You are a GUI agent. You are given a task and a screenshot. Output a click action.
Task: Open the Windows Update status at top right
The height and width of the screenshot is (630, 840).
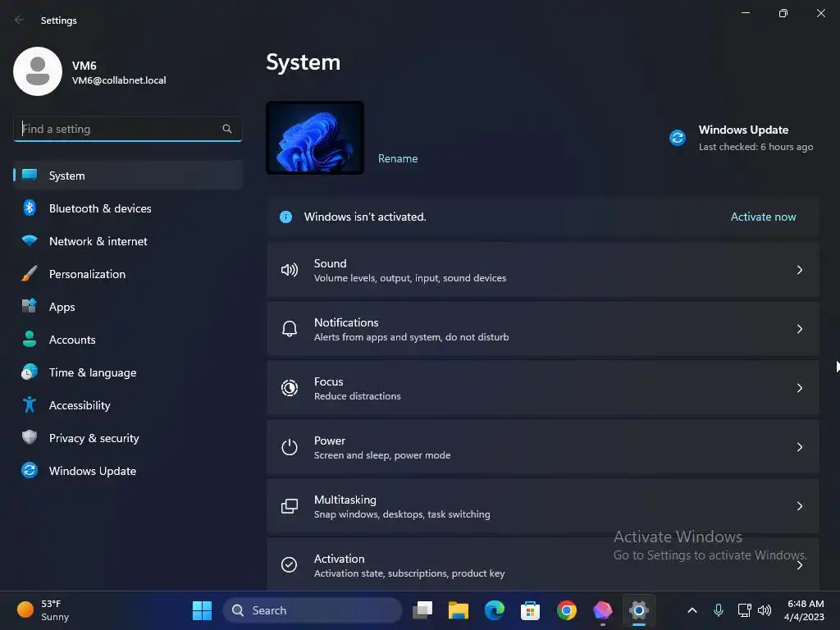742,138
